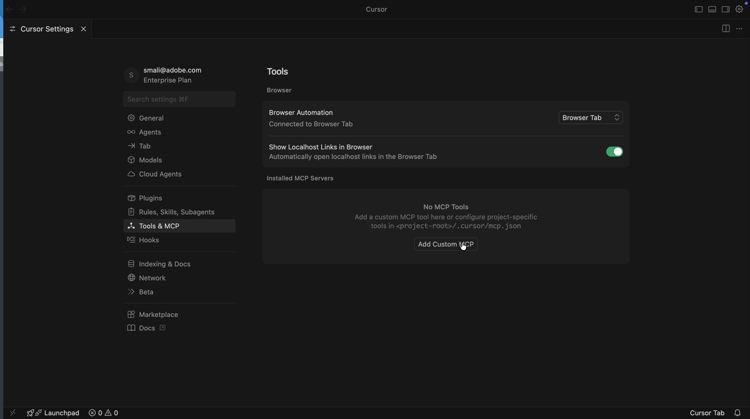Close the Cursor Settings tab
The height and width of the screenshot is (419, 750).
pyautogui.click(x=83, y=29)
